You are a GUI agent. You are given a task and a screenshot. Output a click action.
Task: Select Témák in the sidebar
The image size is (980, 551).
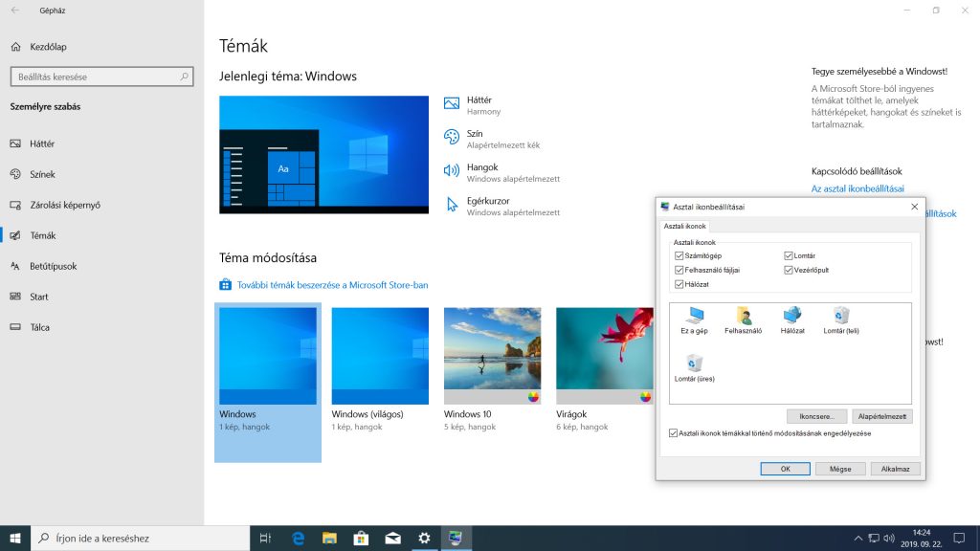[101, 235]
